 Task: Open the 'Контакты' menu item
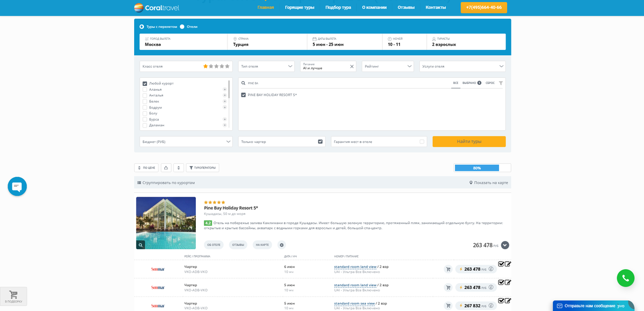pyautogui.click(x=436, y=8)
